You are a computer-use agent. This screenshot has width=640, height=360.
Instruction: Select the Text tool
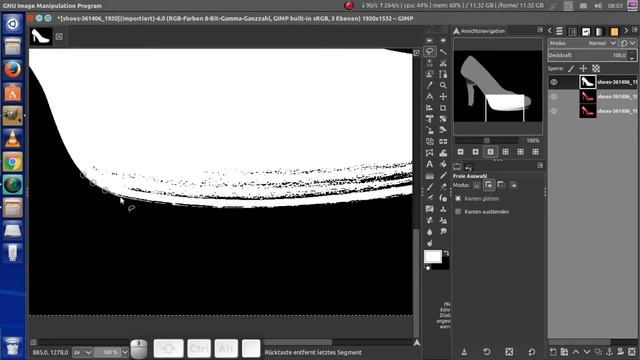(429, 164)
